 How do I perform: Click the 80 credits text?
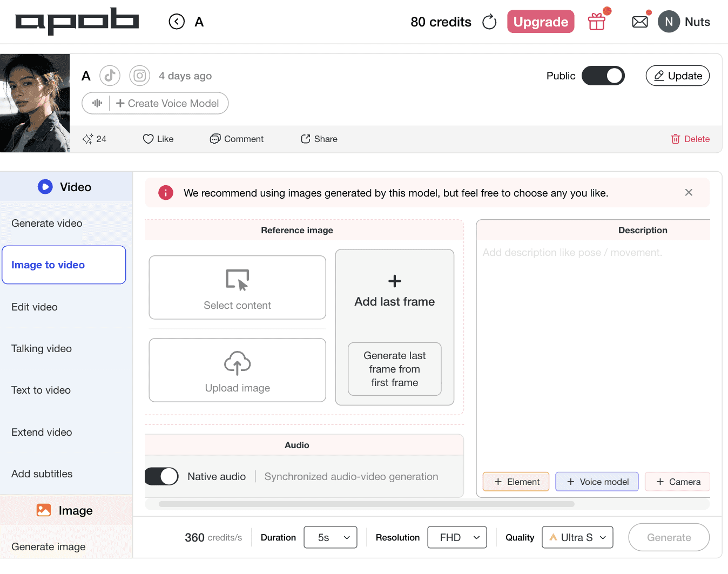pyautogui.click(x=441, y=22)
